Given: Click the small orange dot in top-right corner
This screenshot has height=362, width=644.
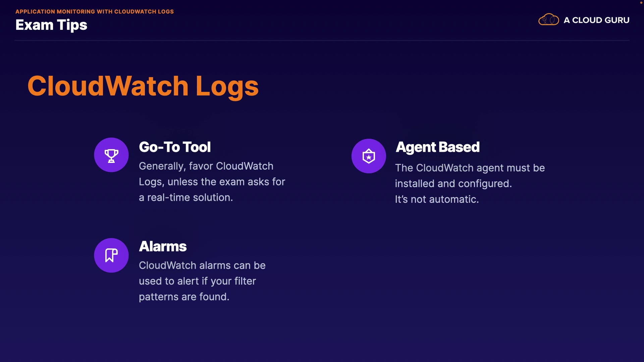Looking at the screenshot, I should coord(641,3).
